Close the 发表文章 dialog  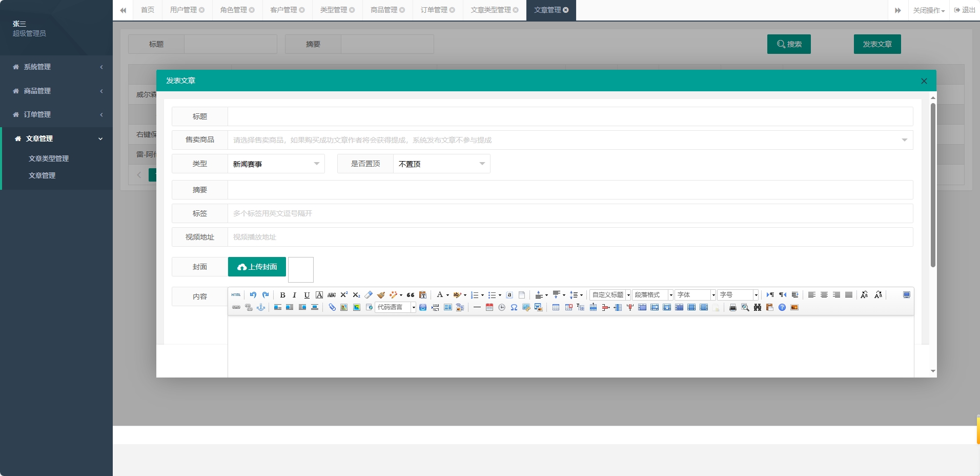[x=924, y=81]
